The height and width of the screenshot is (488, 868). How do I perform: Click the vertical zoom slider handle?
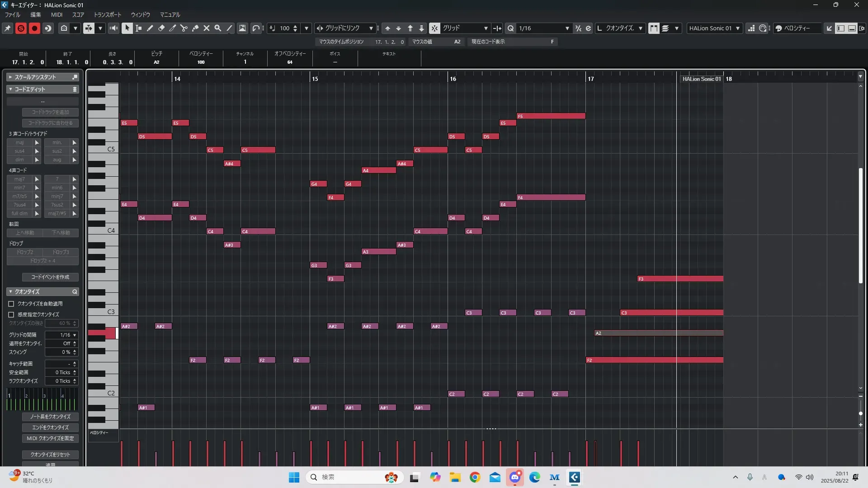[860, 413]
